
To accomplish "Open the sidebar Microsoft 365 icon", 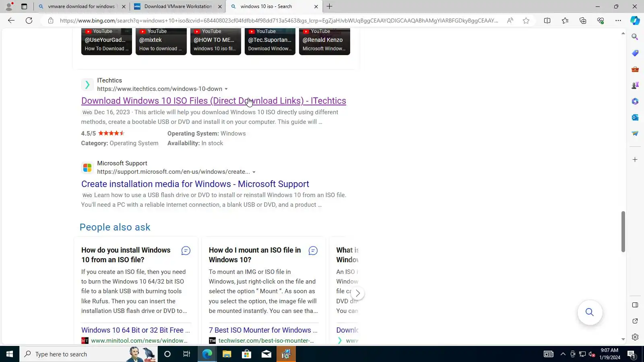I will [x=635, y=101].
